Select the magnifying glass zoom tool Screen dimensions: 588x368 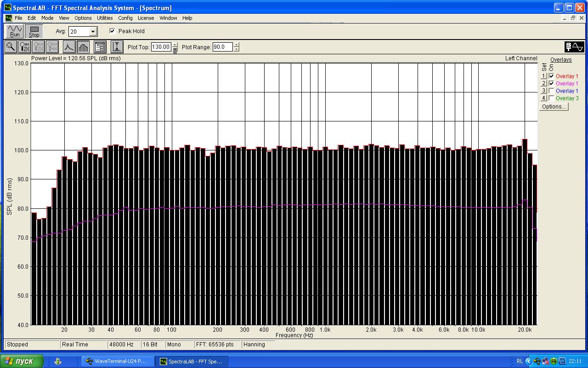[11, 47]
